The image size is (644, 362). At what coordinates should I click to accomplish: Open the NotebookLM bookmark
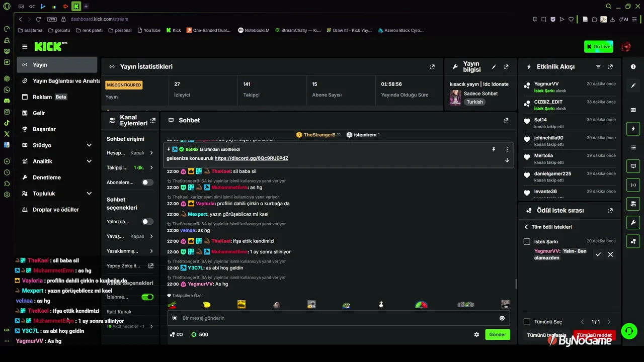tap(254, 30)
